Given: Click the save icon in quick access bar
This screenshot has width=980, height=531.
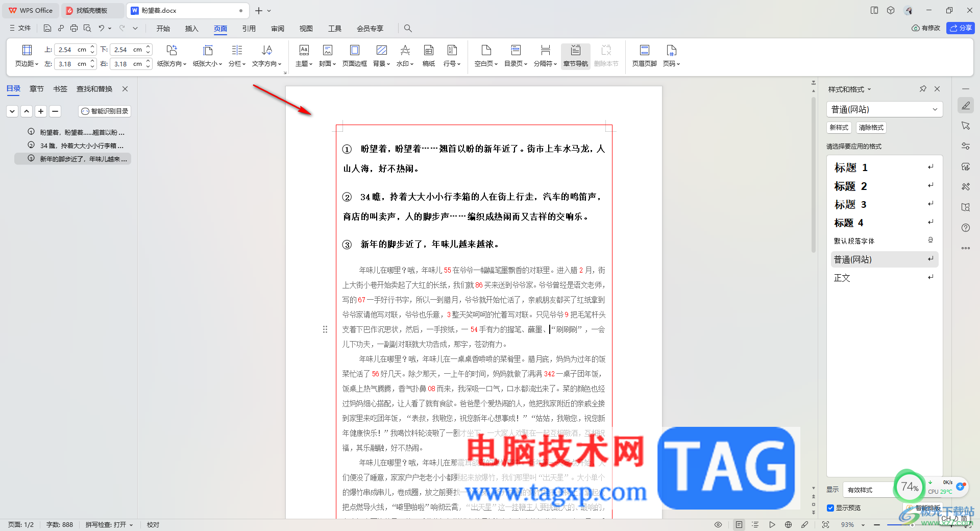Looking at the screenshot, I should [x=47, y=28].
